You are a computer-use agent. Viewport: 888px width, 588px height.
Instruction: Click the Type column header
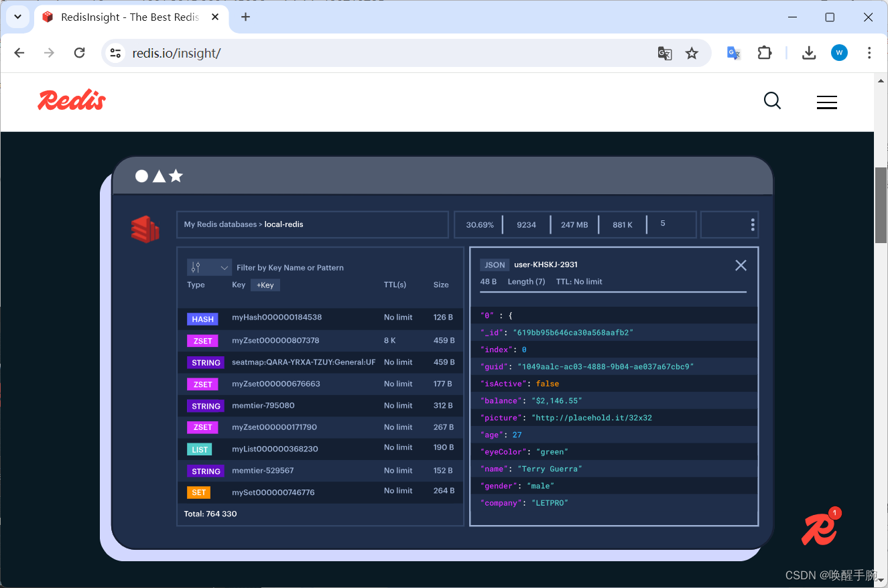click(196, 285)
